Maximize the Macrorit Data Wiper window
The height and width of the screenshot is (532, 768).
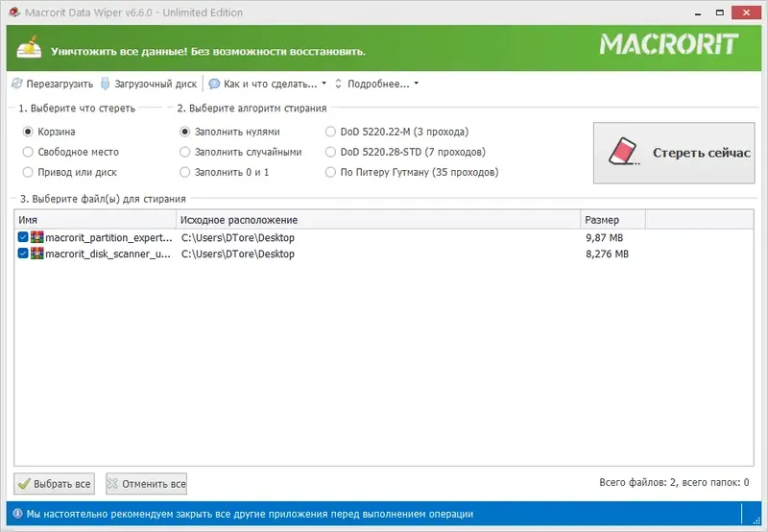tap(719, 12)
